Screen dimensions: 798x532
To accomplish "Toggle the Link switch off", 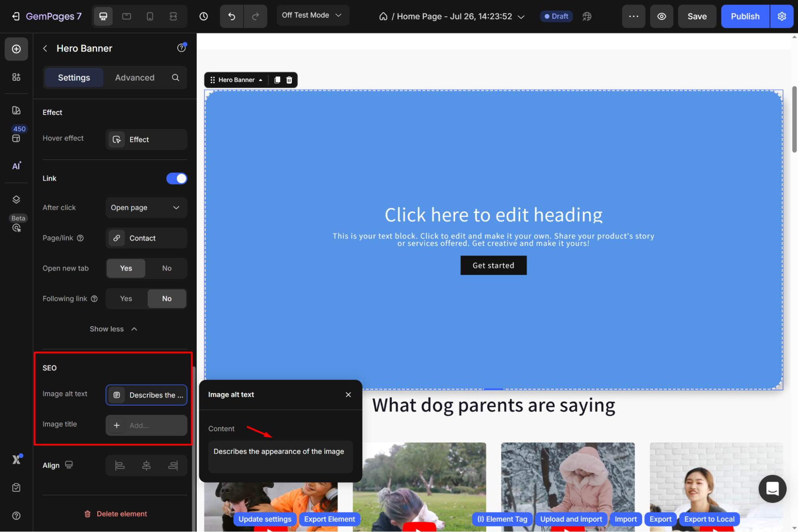I will pos(176,178).
